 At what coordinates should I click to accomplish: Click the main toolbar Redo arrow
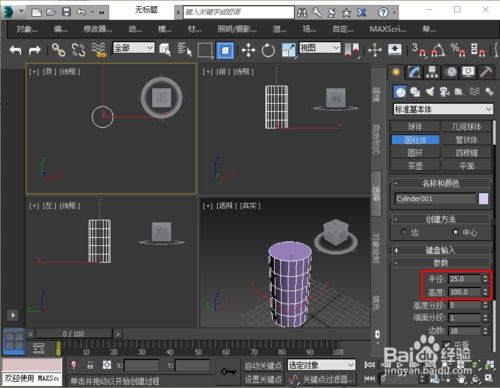(x=34, y=50)
